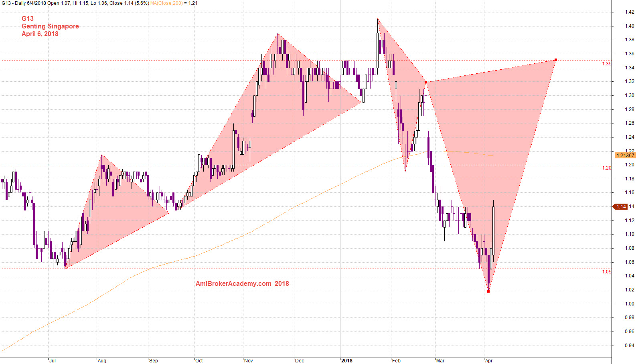Click the orange 1.21367 MA value tag
The height and width of the screenshot is (364, 636).
(x=625, y=155)
